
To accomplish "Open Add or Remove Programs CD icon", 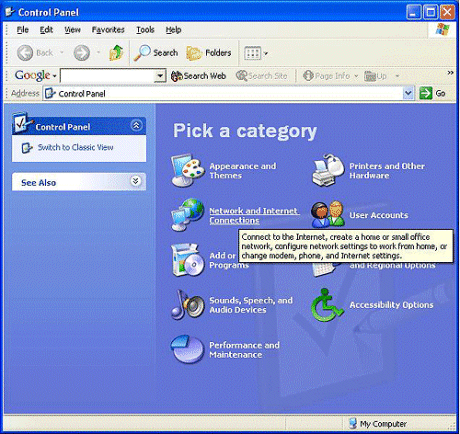I will [x=187, y=260].
